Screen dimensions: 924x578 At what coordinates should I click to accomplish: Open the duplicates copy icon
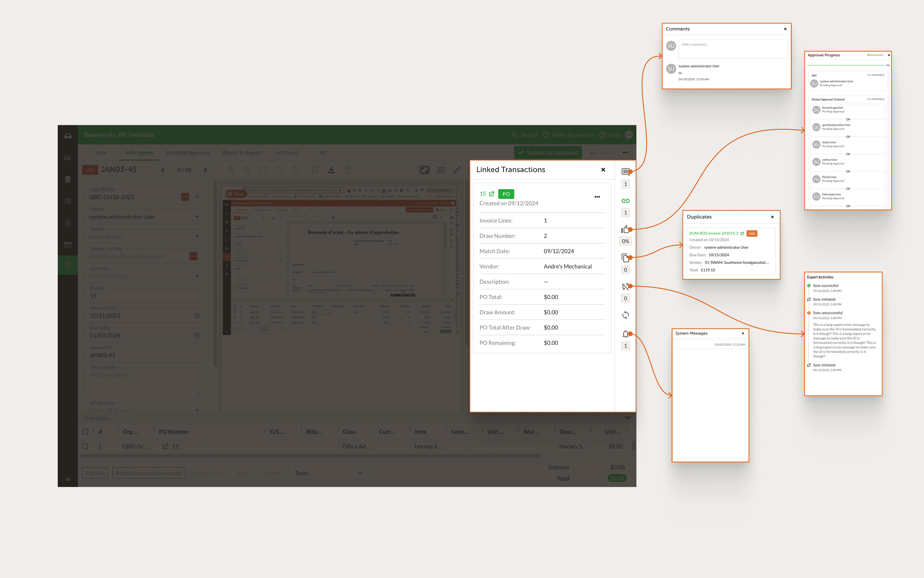(625, 258)
